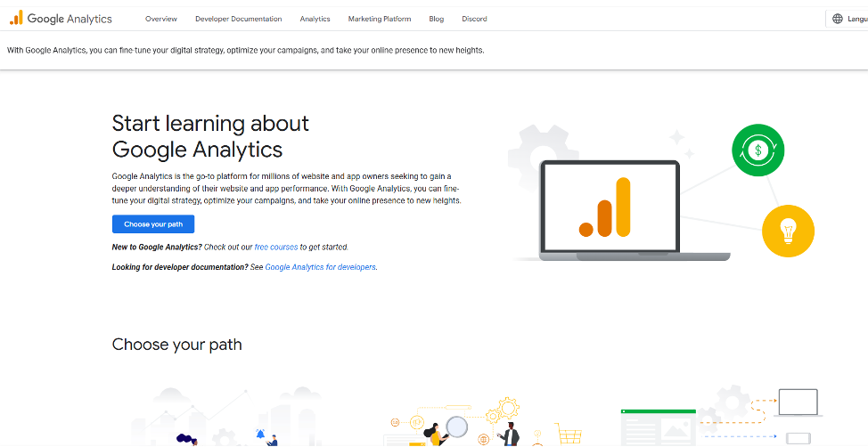Open Developer Documentation in the top nav

click(239, 19)
